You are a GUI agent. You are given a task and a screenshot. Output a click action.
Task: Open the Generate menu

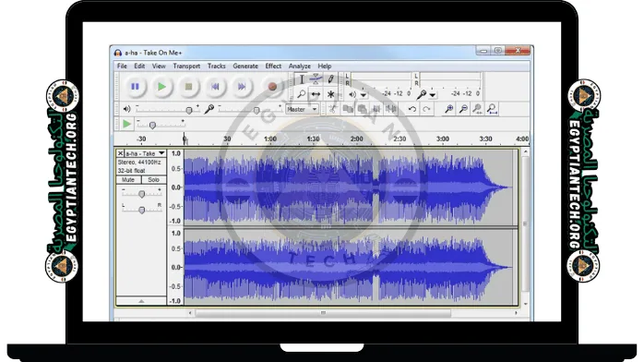(245, 66)
